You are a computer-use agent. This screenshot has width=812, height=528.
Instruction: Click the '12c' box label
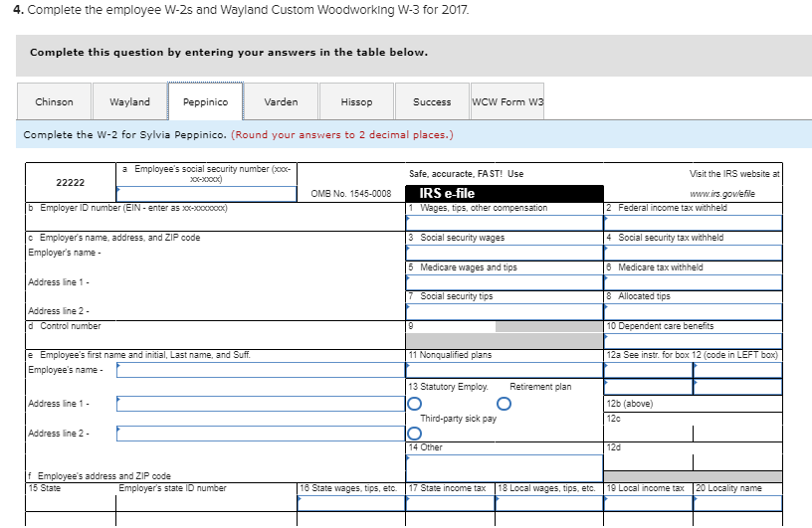[x=614, y=419]
